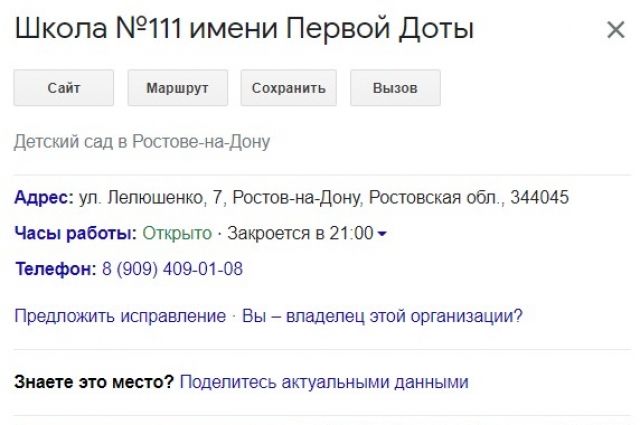Click the Маршрут directions button
Viewport: 640px width, 425px height.
(x=178, y=88)
